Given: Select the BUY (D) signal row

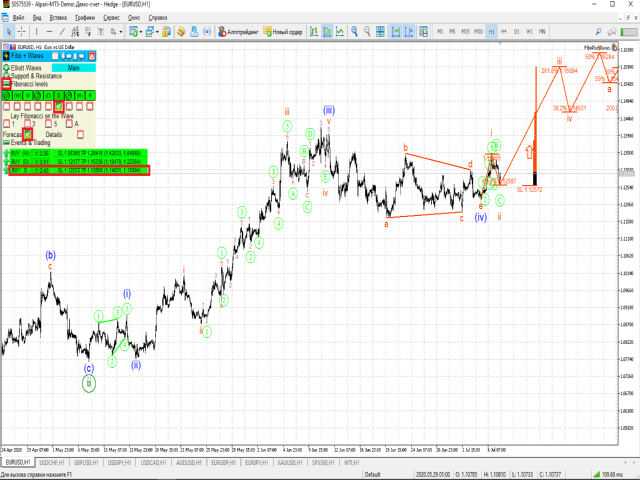Looking at the screenshot, I should click(78, 162).
